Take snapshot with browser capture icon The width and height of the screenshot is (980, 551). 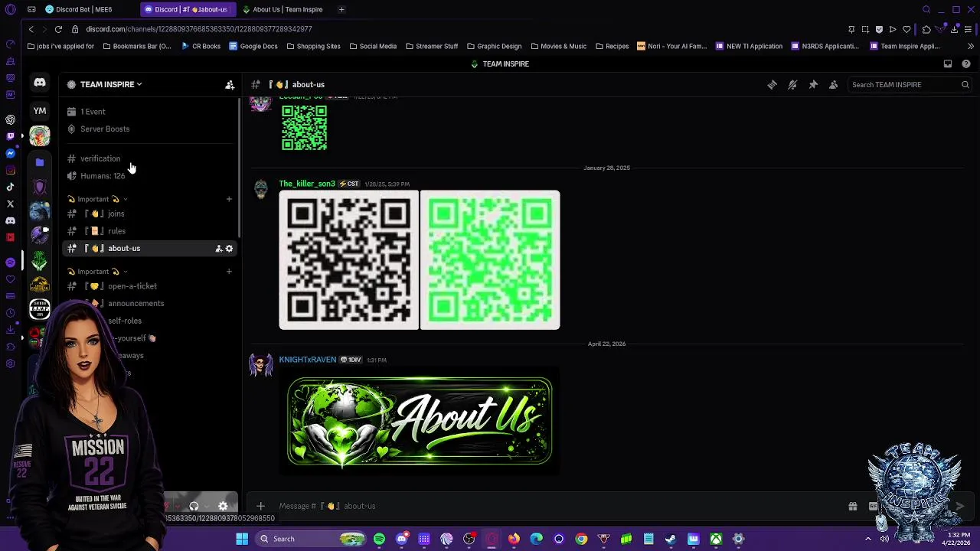pyautogui.click(x=865, y=29)
